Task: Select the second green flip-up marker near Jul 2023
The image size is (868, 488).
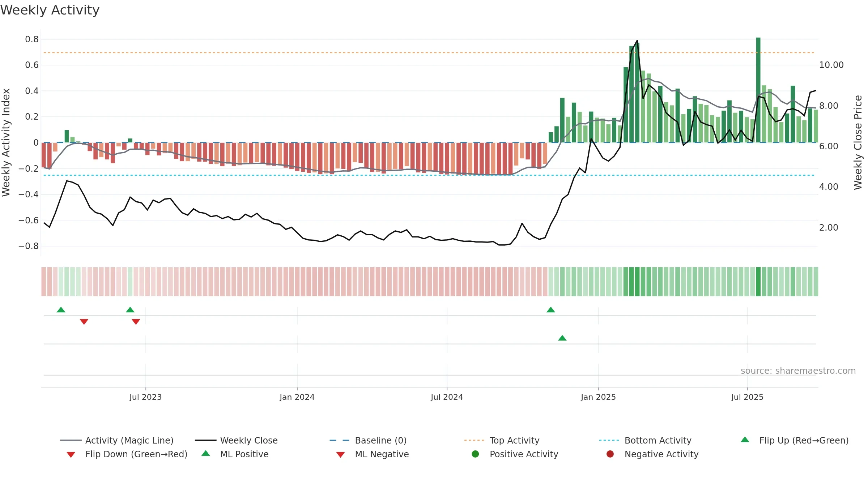Action: point(130,310)
